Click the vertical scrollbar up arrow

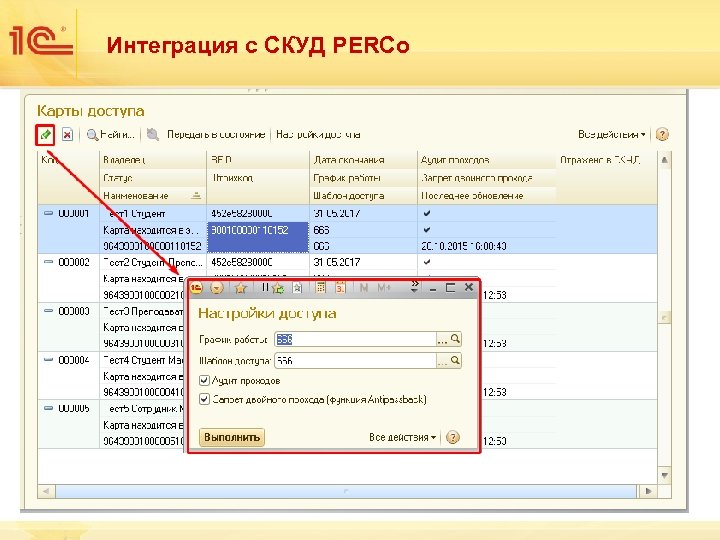(x=664, y=160)
